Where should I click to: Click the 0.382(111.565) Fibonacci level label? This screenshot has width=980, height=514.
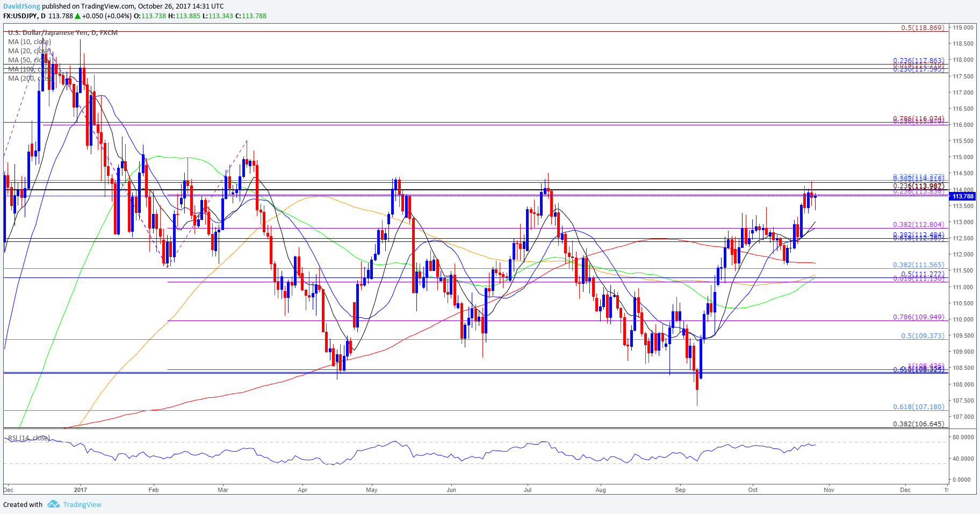coord(918,265)
